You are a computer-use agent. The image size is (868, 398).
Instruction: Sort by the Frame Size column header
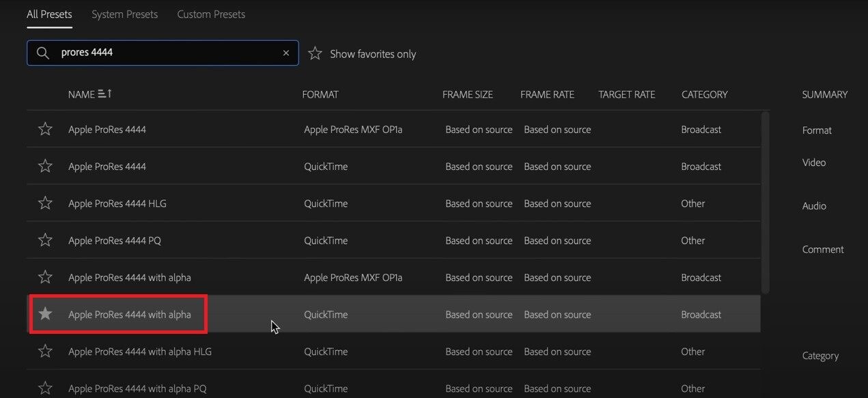(x=468, y=95)
